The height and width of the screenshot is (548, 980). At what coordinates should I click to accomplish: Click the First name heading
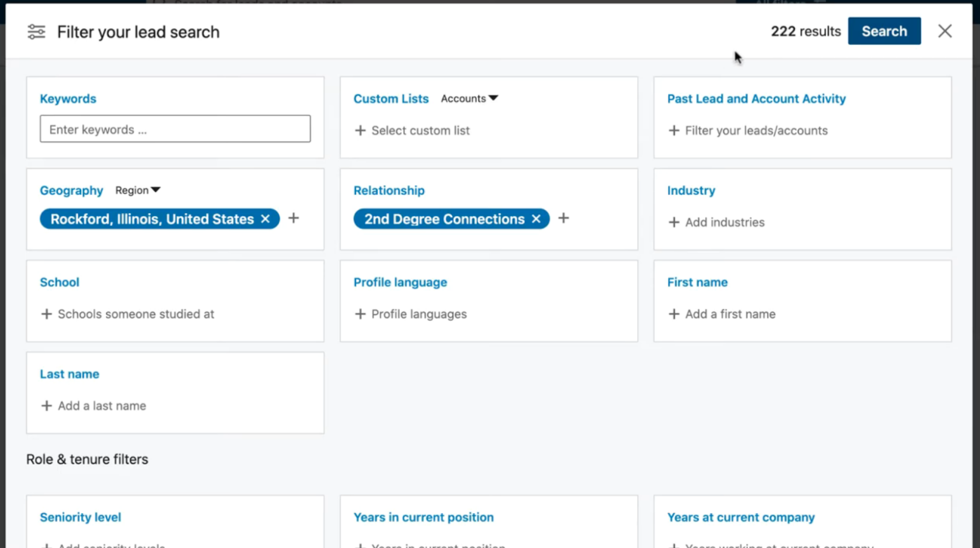(697, 282)
